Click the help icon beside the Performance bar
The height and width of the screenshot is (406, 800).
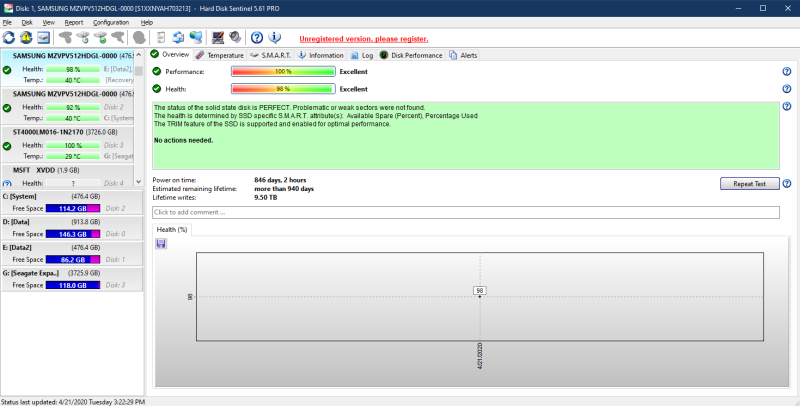(787, 71)
